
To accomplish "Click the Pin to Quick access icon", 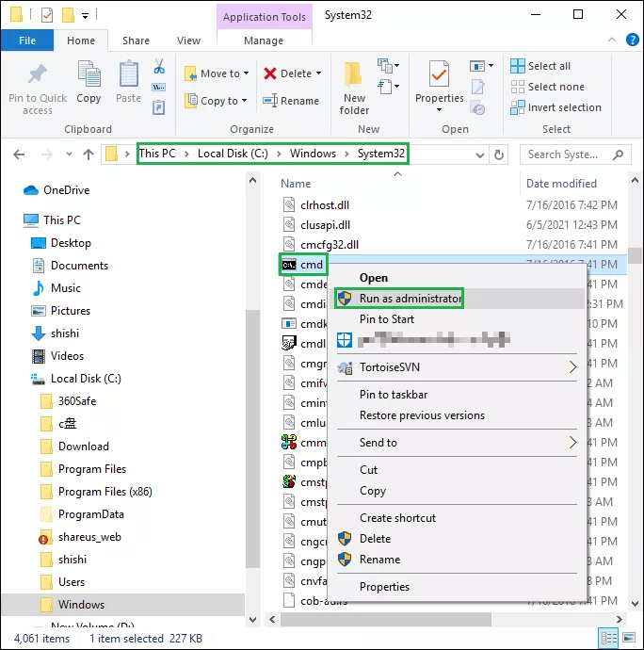I will click(38, 74).
